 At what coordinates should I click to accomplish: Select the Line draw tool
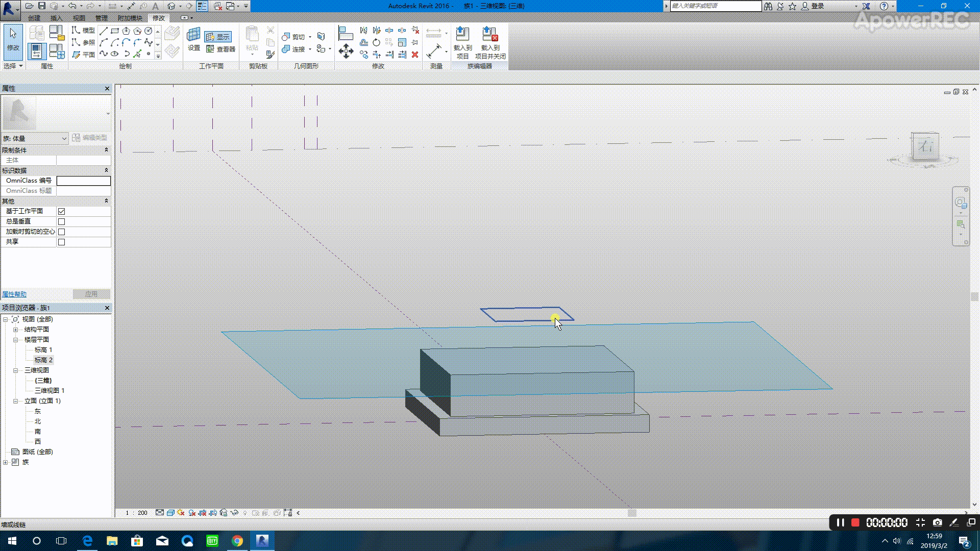coord(104,31)
